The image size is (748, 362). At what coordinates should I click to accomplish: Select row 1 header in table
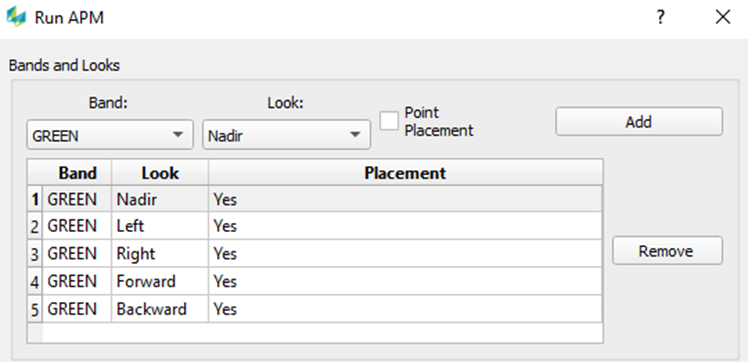(x=35, y=199)
